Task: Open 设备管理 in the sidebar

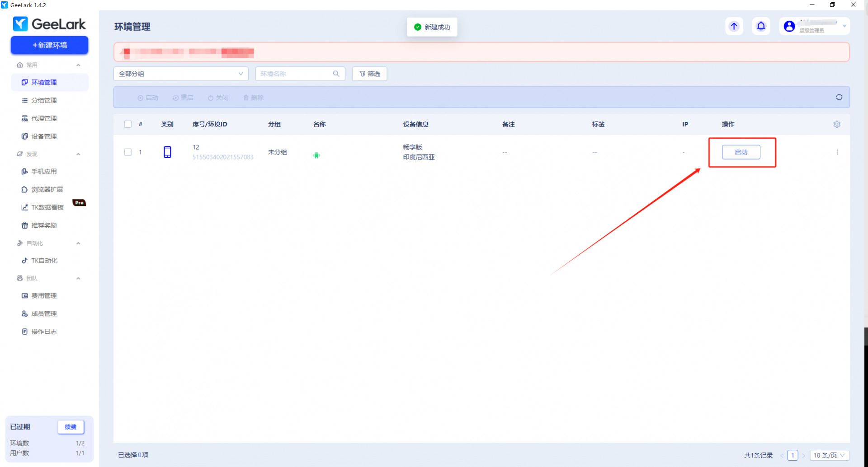Action: click(44, 136)
